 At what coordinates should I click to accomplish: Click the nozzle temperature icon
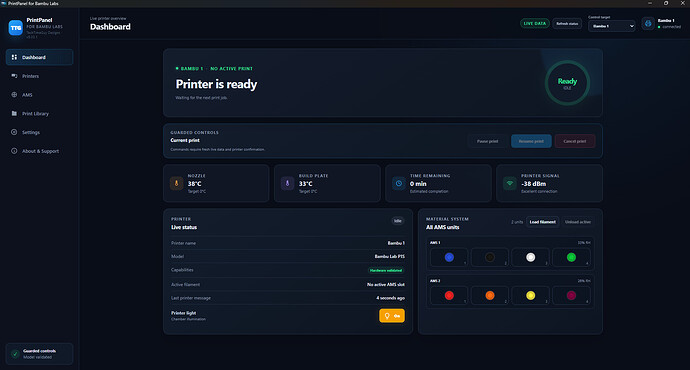[x=176, y=183]
